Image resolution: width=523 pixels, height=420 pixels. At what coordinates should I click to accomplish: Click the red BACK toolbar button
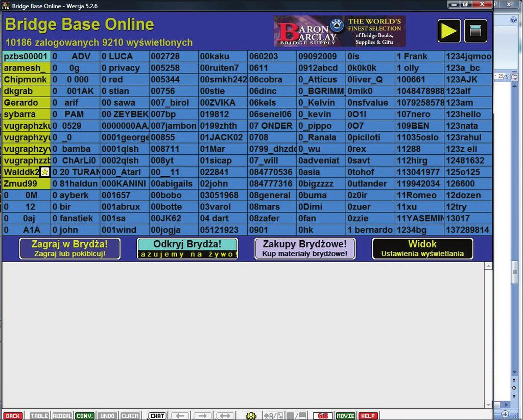point(13,416)
